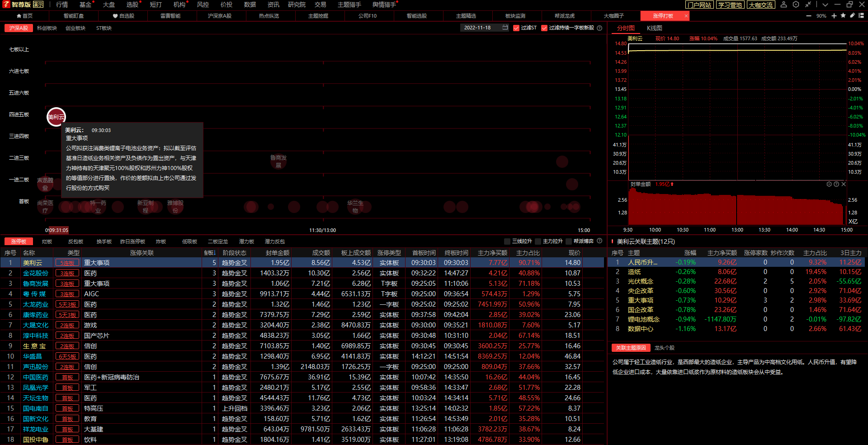Click the 首页 home icon tab

[24, 16]
